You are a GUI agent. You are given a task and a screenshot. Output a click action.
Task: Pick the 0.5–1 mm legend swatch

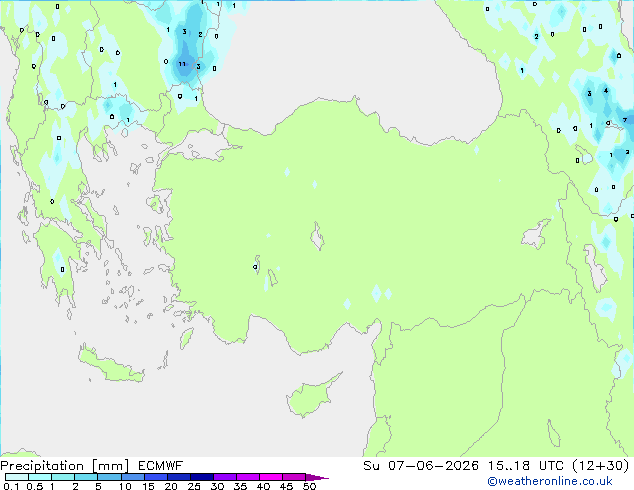(40, 477)
